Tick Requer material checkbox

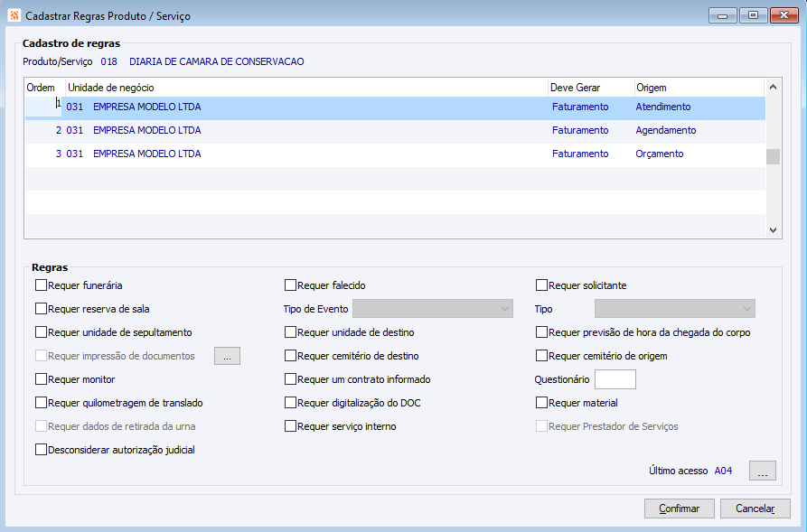point(541,403)
